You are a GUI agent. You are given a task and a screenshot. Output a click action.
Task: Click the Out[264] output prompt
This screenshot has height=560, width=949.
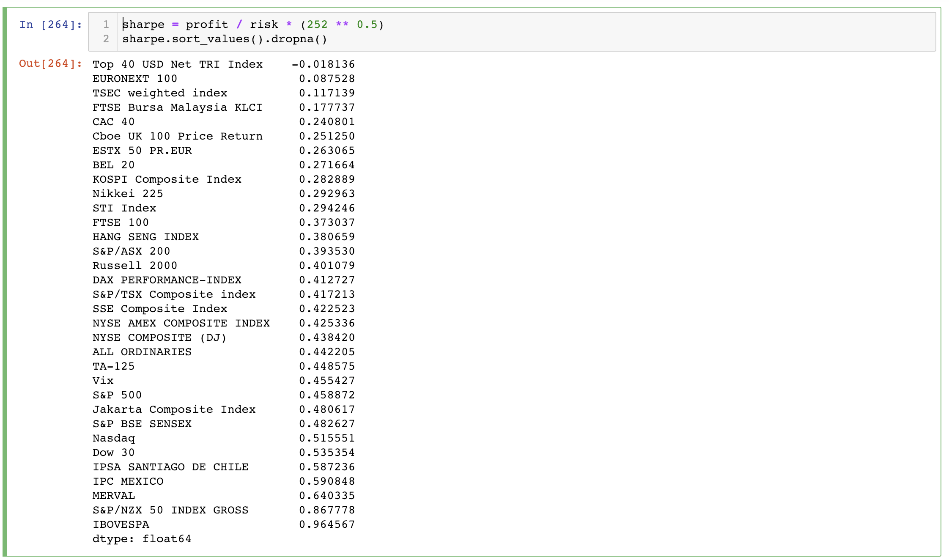pos(51,63)
